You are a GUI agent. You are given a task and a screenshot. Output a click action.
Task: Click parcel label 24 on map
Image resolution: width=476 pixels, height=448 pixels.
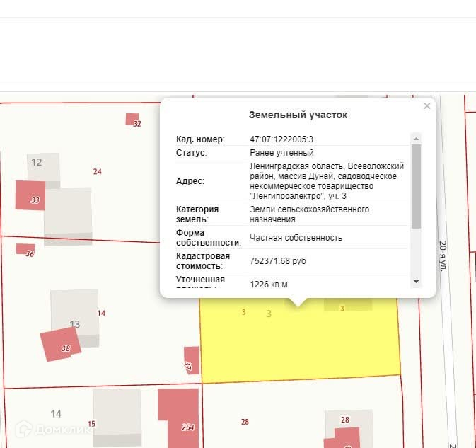coord(98,171)
